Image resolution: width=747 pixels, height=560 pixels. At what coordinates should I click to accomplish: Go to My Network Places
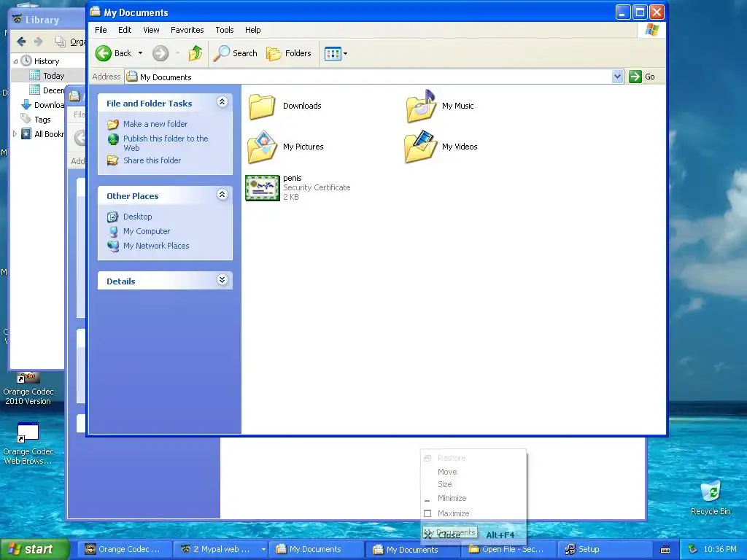[156, 246]
